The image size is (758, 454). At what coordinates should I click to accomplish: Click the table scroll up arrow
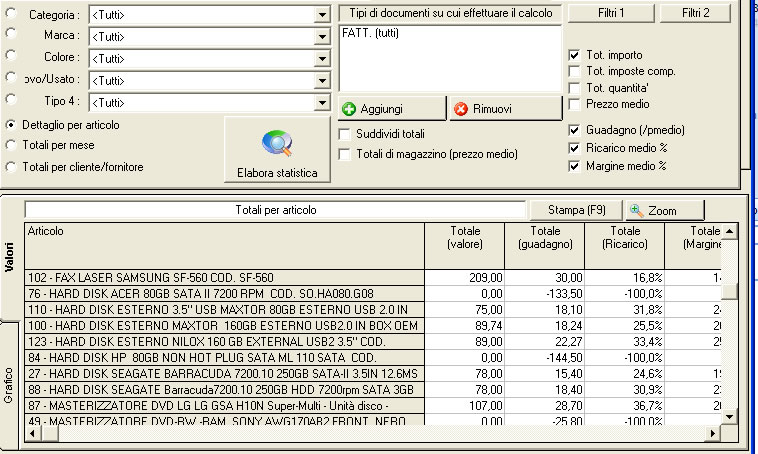click(729, 231)
